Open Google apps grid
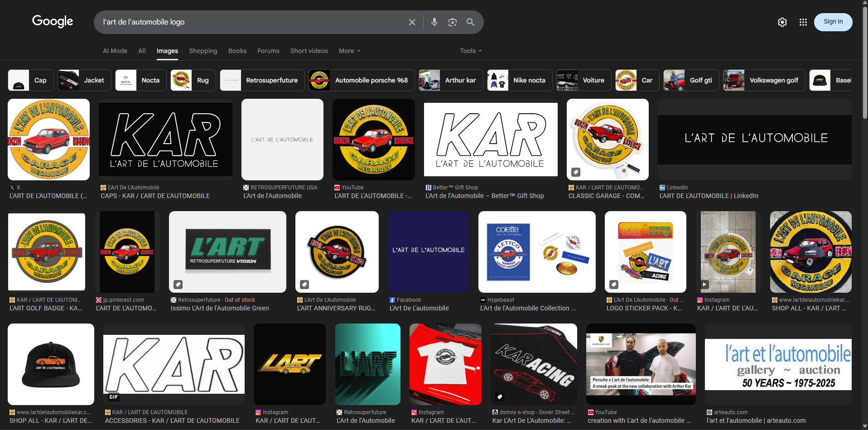This screenshot has height=430, width=868. pos(803,22)
